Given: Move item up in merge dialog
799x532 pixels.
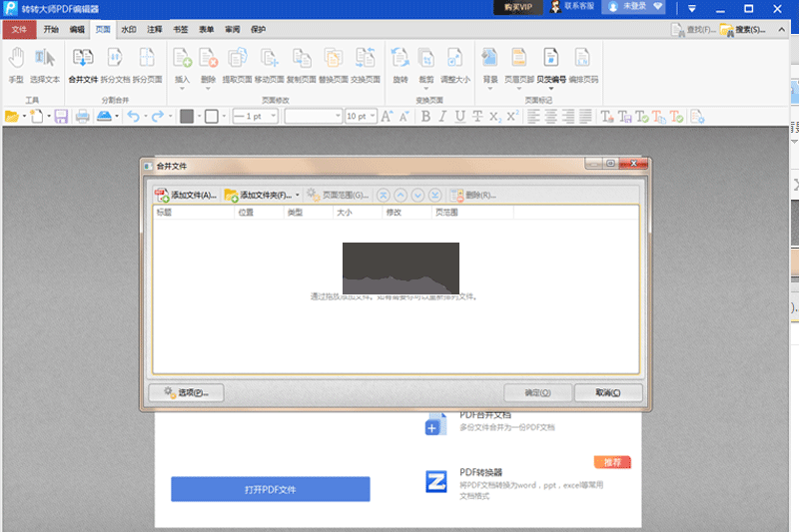Looking at the screenshot, I should coord(400,195).
